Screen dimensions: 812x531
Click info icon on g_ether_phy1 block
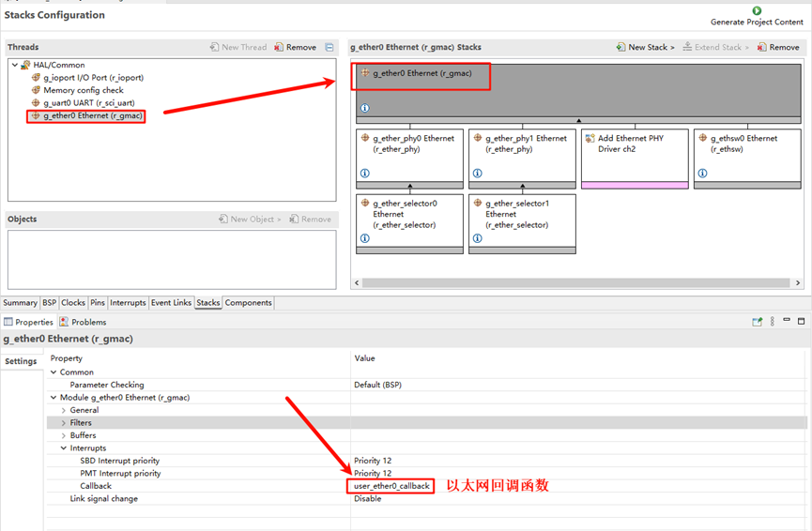point(477,174)
